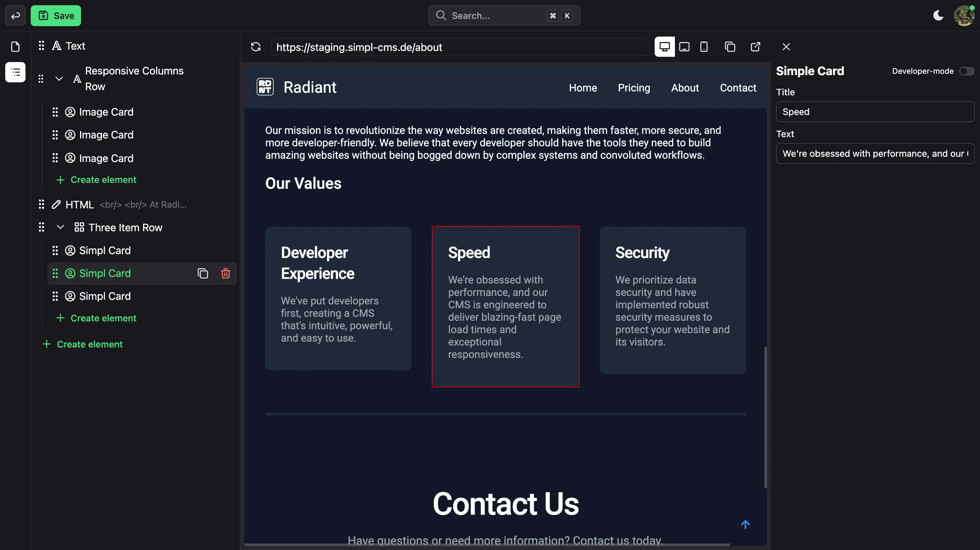Select the desktop preview icon
This screenshot has height=550, width=980.
(x=664, y=46)
